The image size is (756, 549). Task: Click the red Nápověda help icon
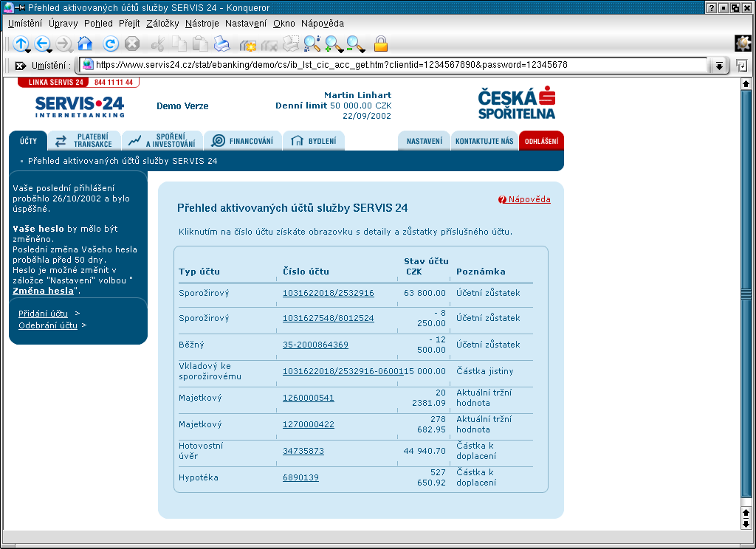tap(502, 199)
